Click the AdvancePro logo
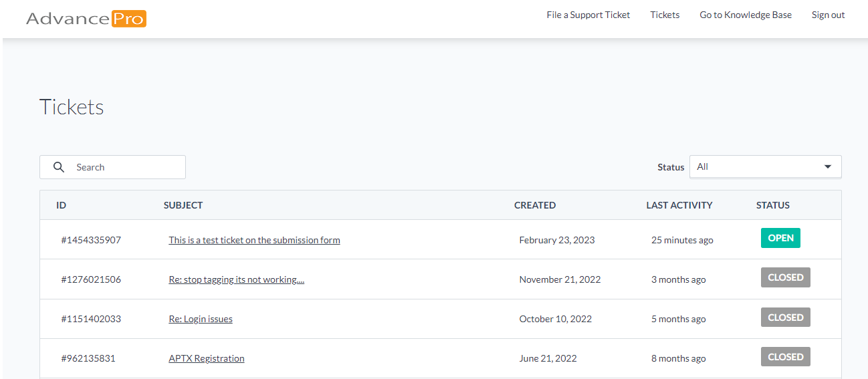The height and width of the screenshot is (379, 868). coord(86,18)
